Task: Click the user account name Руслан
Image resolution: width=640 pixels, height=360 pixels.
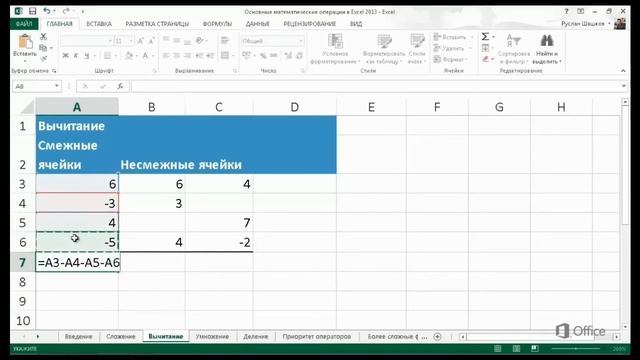Action: coord(583,24)
